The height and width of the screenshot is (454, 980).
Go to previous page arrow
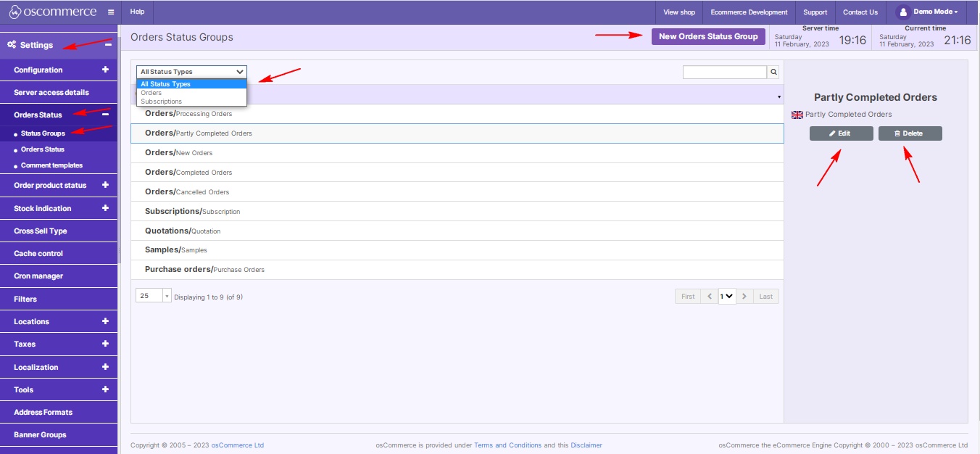point(710,296)
